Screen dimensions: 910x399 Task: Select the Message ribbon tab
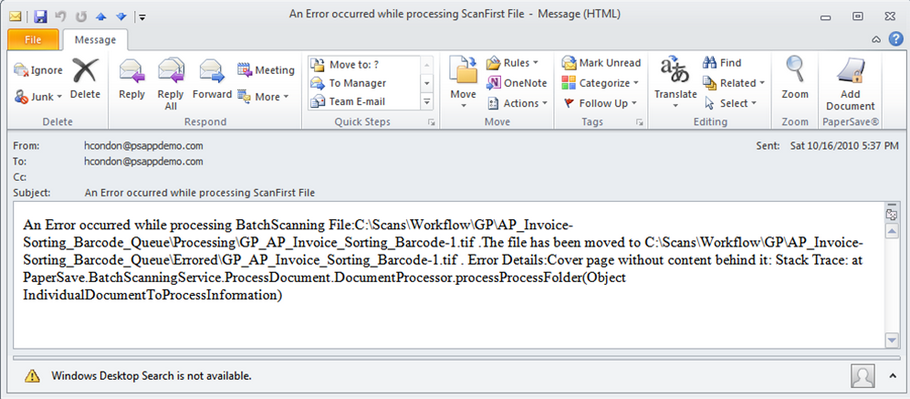(x=95, y=40)
